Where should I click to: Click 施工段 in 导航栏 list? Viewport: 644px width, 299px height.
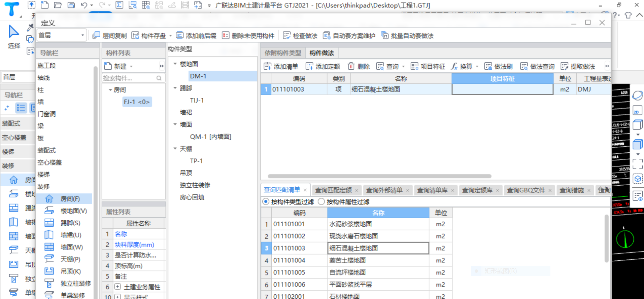pos(47,66)
